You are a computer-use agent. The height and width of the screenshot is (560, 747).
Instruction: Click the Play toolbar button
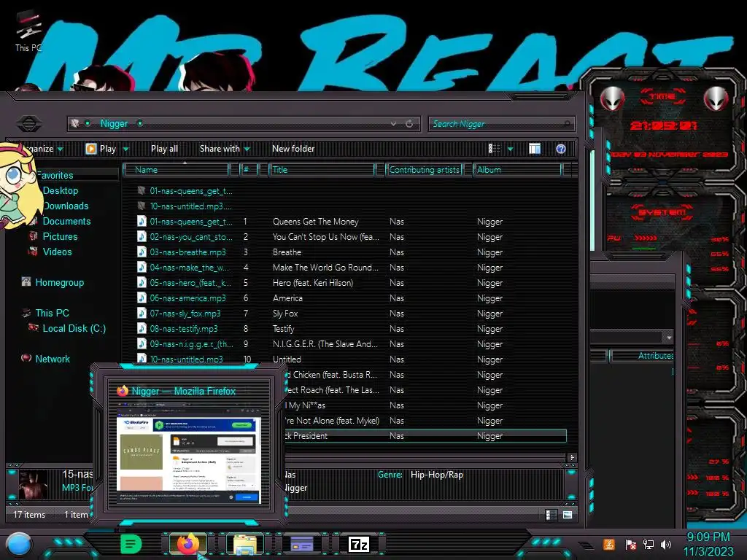[x=101, y=149]
